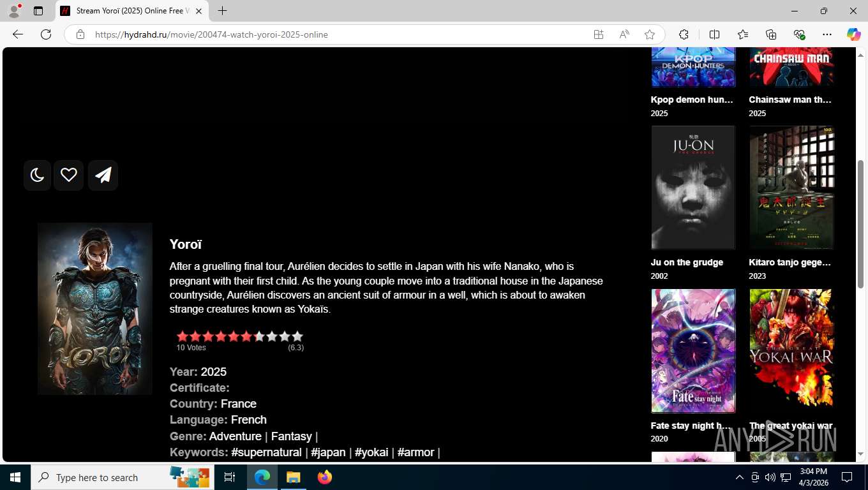This screenshot has height=490, width=868.
Task: Open 'Kitaro tanjo gege...' title link
Action: 789,262
